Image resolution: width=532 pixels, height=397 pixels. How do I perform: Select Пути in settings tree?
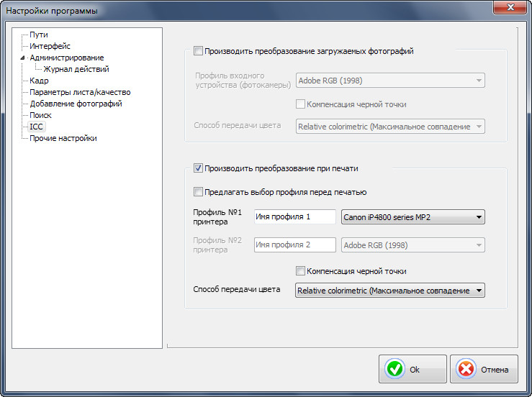point(39,35)
